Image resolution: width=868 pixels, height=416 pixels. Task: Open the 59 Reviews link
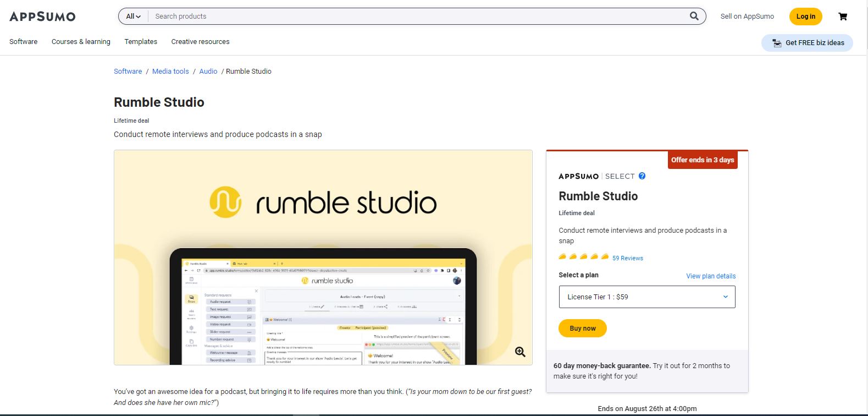click(628, 258)
